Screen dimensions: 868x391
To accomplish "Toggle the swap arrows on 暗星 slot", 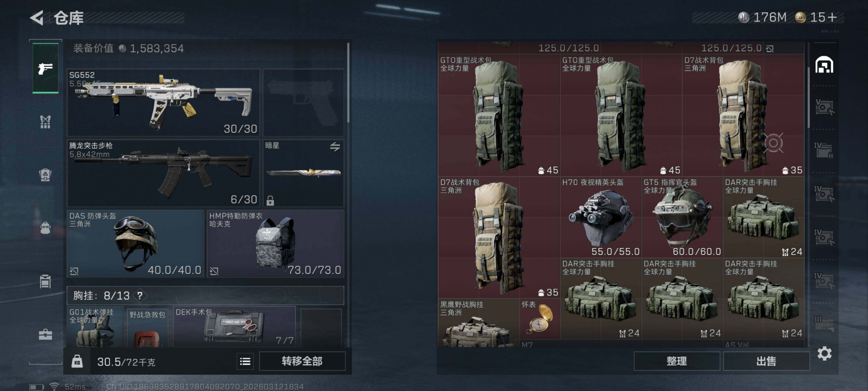I will [335, 146].
